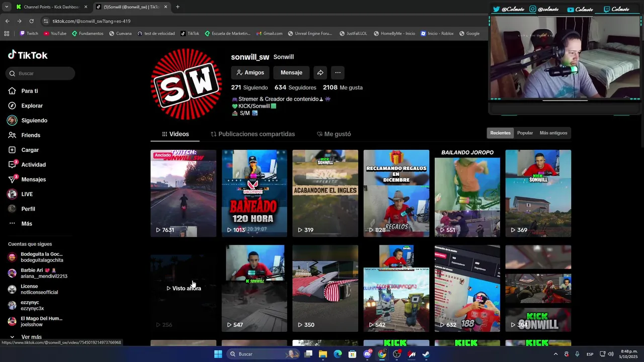
Task: Open Discord from taskbar
Action: pyautogui.click(x=367, y=354)
